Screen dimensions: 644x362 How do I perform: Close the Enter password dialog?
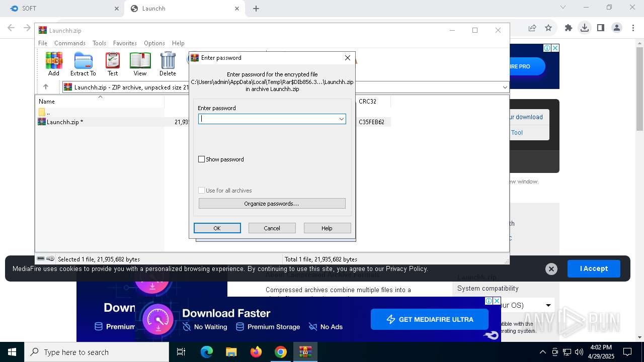tap(347, 58)
